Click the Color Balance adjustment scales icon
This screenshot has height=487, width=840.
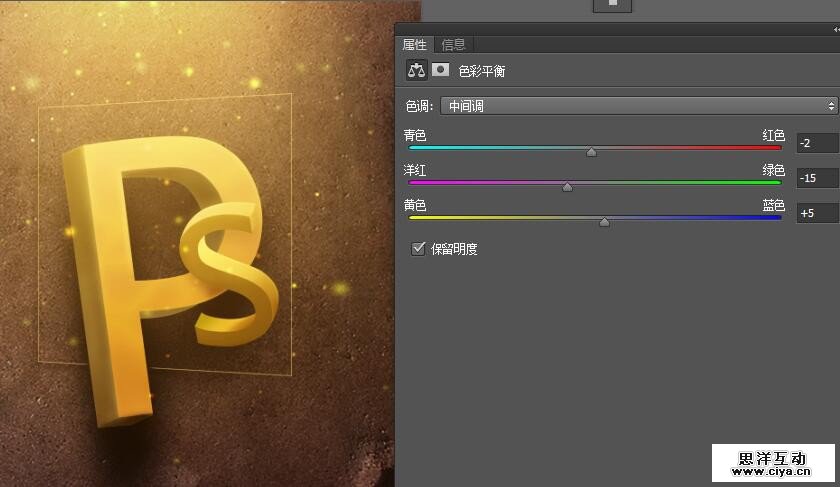pos(415,71)
